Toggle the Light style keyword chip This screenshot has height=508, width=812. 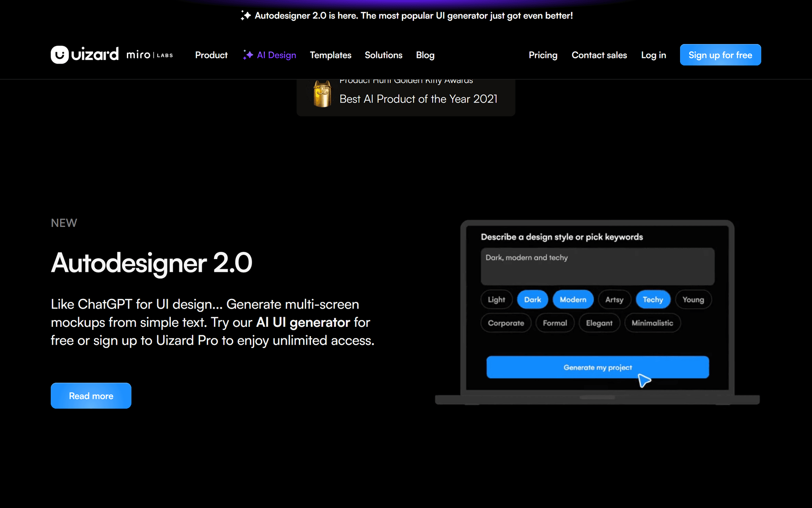497,300
